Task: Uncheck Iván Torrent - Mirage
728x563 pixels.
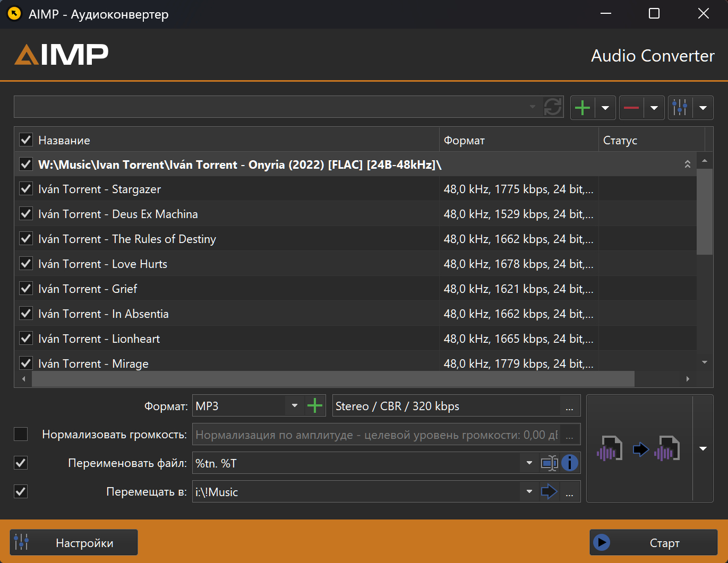Action: [x=26, y=363]
